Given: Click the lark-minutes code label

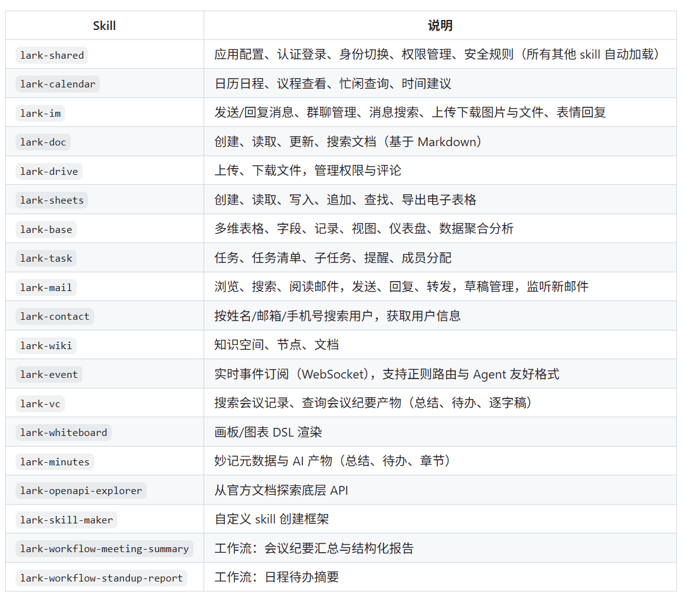Looking at the screenshot, I should [55, 462].
